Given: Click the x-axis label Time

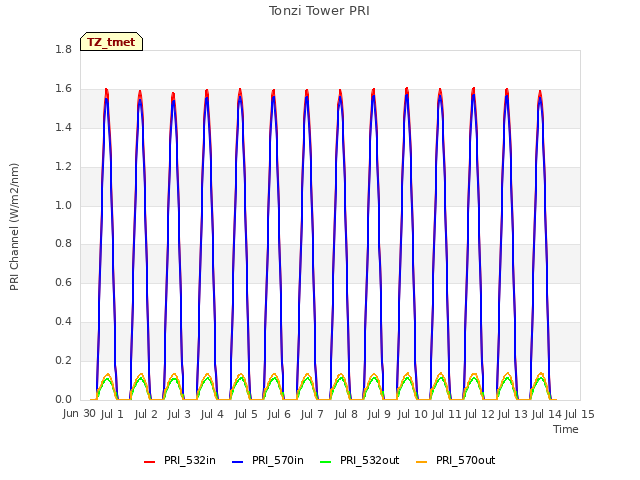Looking at the screenshot, I should coord(566,429).
